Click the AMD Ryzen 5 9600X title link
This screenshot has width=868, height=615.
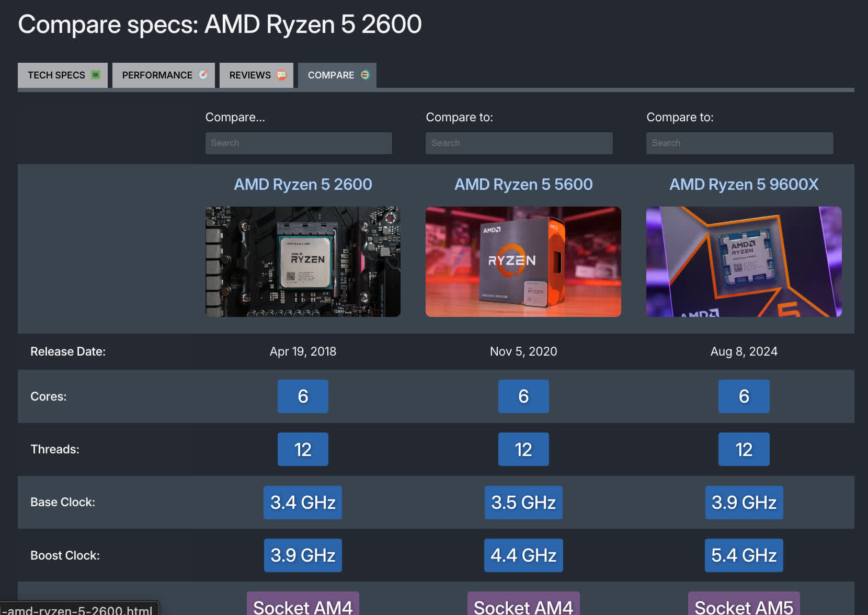coord(744,184)
